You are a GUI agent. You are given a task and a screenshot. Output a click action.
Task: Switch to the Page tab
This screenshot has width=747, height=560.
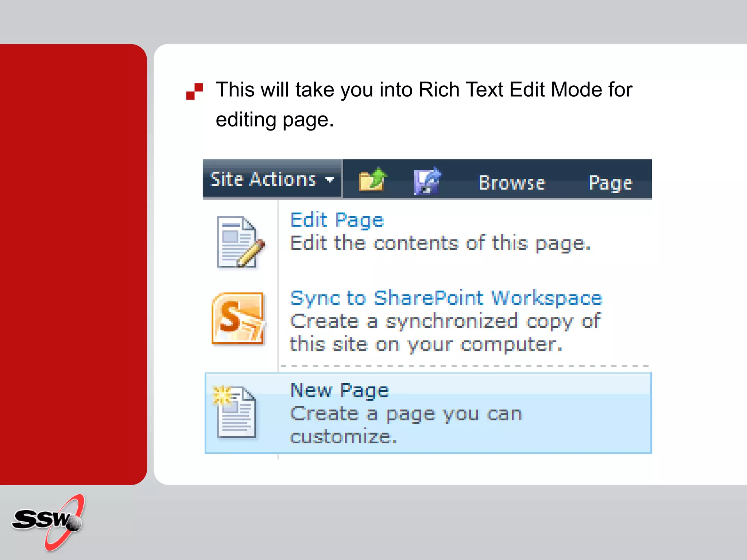coord(610,183)
